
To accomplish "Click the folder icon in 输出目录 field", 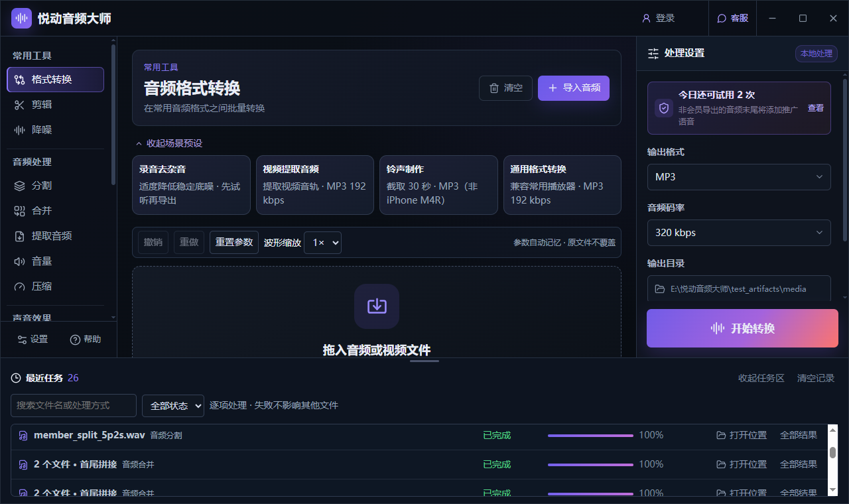I will click(659, 289).
